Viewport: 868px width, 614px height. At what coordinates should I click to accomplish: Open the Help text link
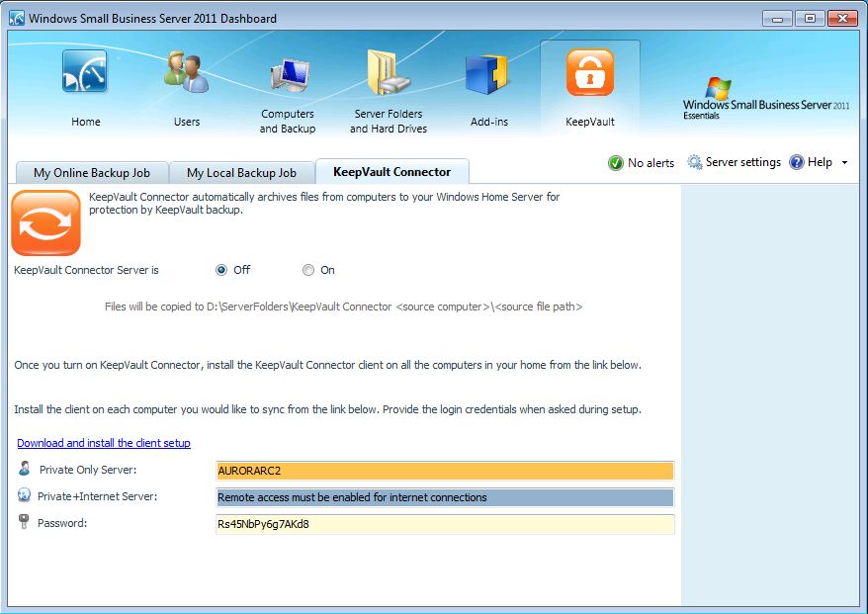coord(820,162)
